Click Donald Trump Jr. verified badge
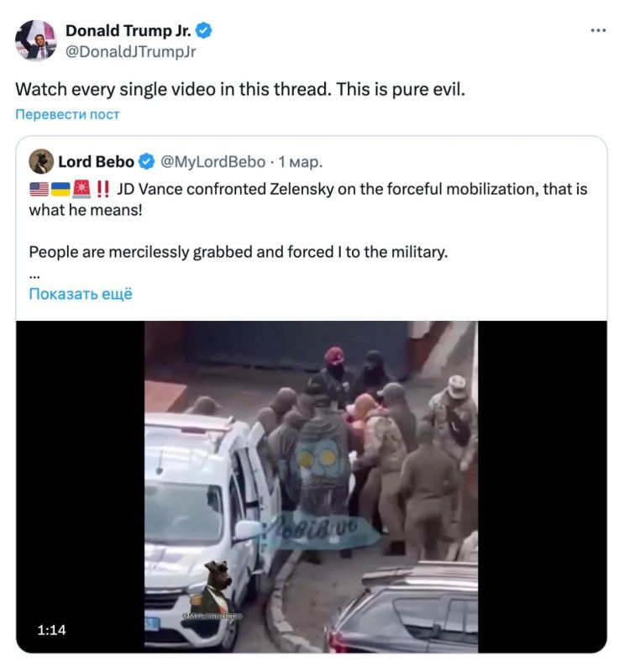This screenshot has height=672, width=619. [x=204, y=31]
